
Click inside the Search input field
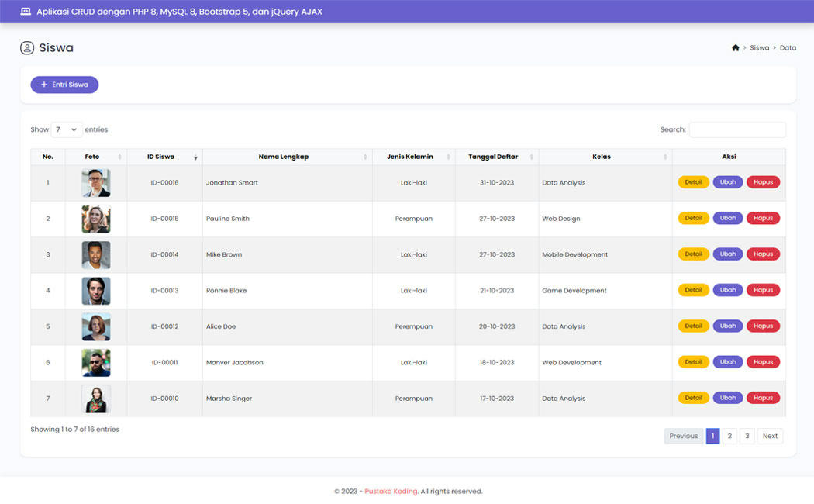coord(737,129)
